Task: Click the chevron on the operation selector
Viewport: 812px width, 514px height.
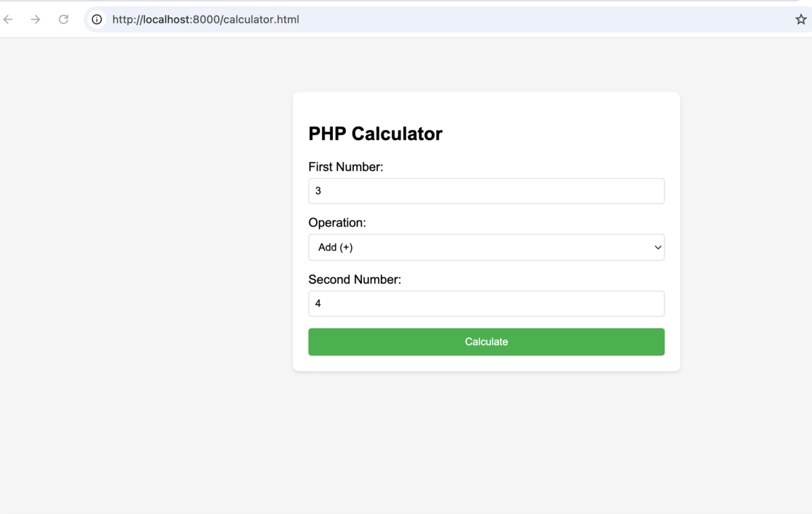Action: (657, 248)
